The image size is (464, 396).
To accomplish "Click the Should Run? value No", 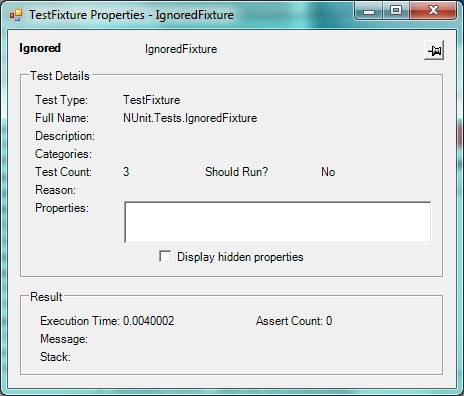I will 328,172.
